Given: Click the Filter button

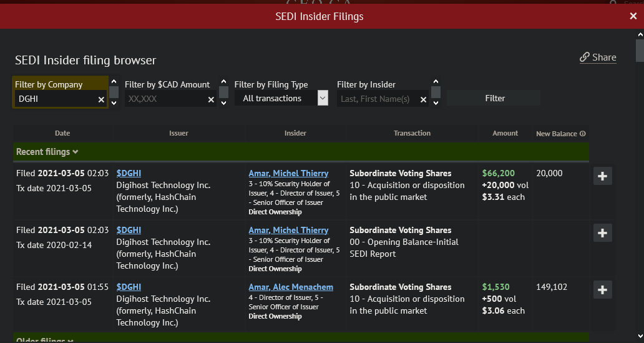Looking at the screenshot, I should [494, 98].
